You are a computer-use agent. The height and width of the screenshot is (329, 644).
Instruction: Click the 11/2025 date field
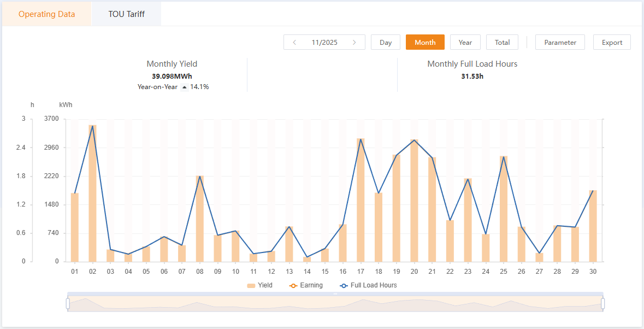pyautogui.click(x=324, y=43)
